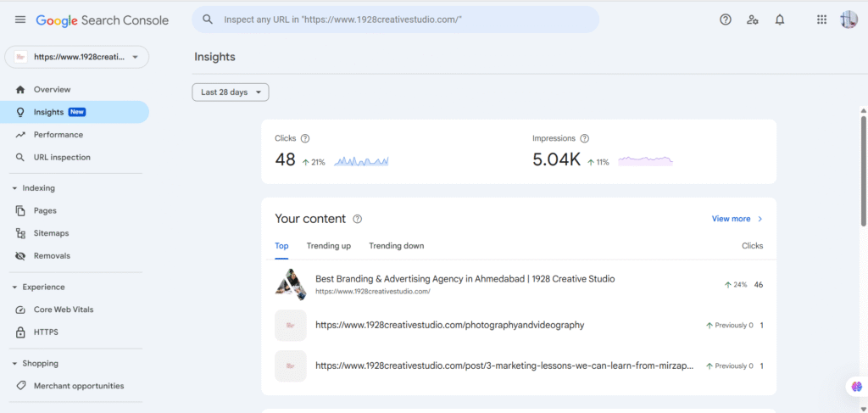Click the 5.04K impressions value
This screenshot has width=868, height=413.
556,160
